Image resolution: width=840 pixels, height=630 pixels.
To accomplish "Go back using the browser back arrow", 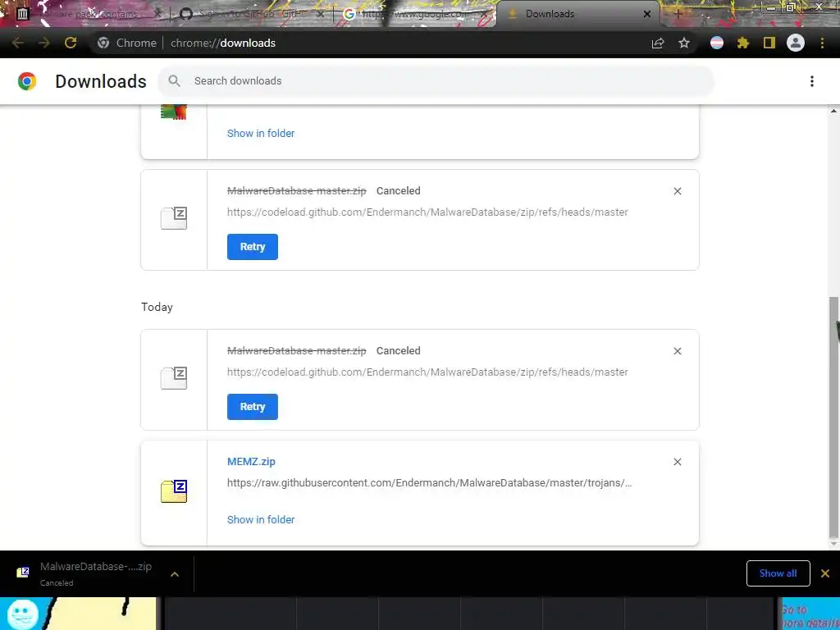I will (17, 43).
